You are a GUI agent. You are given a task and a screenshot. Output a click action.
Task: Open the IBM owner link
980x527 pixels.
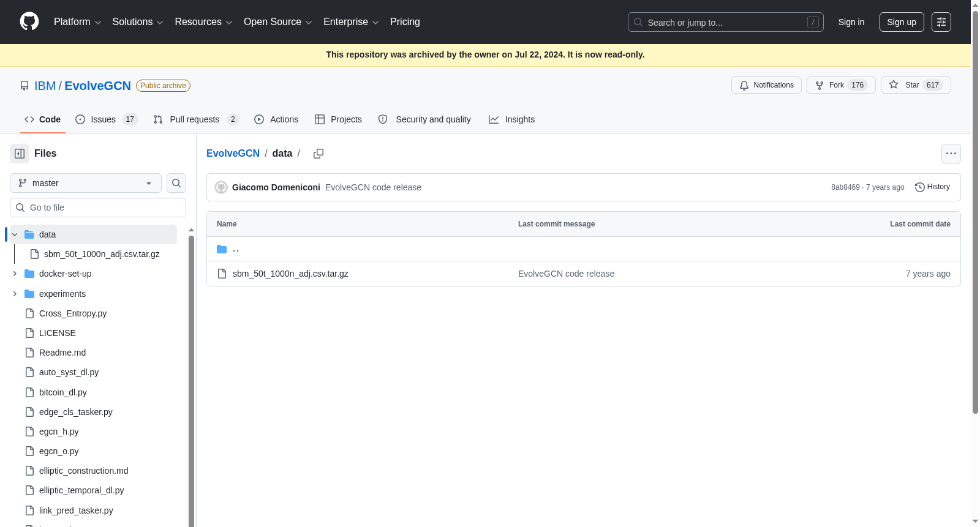pyautogui.click(x=45, y=86)
